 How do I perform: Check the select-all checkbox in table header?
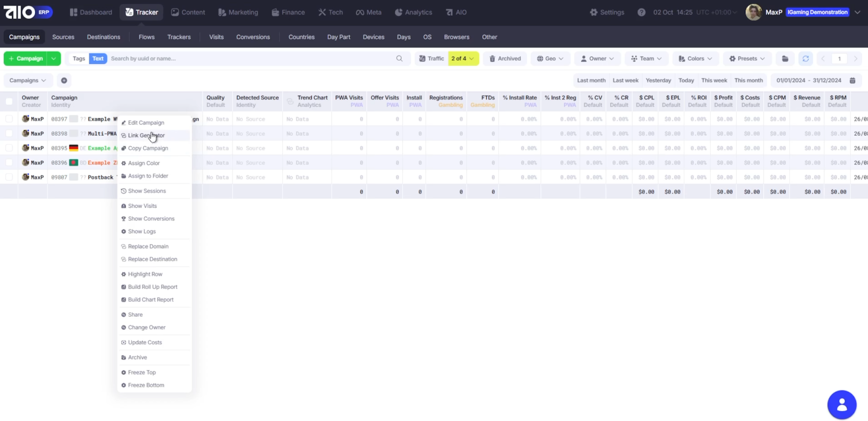[x=9, y=101]
